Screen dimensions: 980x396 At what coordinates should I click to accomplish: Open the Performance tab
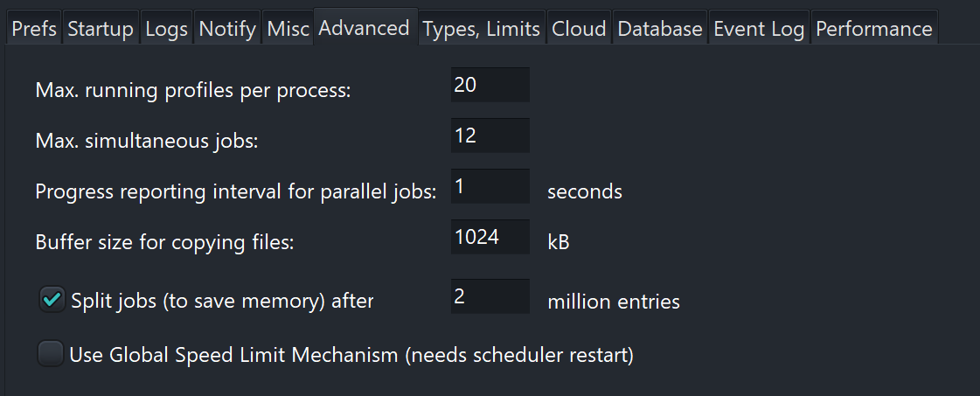(x=874, y=29)
